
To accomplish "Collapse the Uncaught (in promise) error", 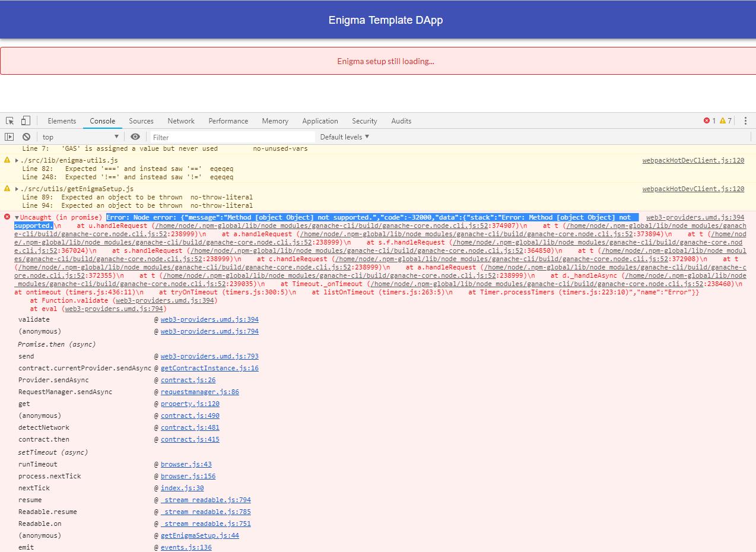I will tap(17, 218).
